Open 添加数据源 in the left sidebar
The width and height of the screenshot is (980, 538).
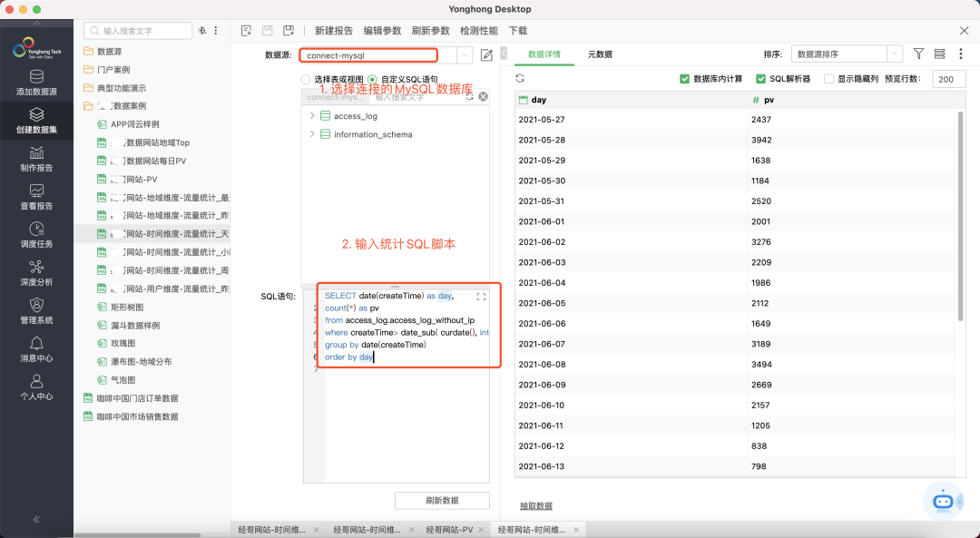(x=36, y=83)
